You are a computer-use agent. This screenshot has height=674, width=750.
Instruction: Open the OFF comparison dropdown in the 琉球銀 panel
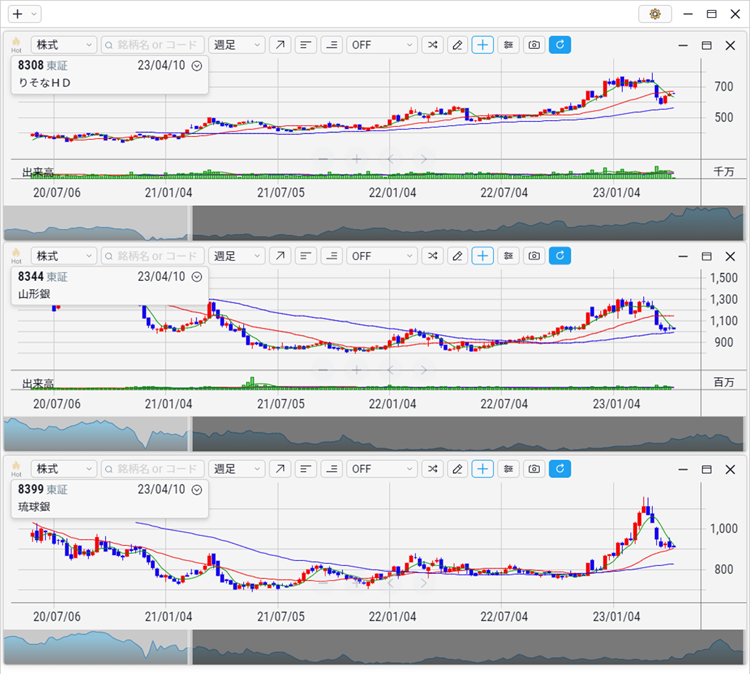point(382,469)
